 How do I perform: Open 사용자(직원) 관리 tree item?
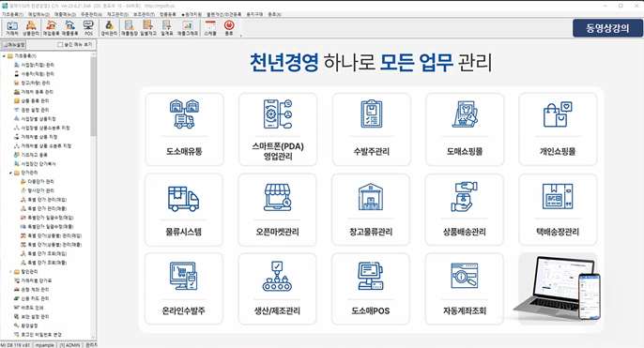coord(34,74)
